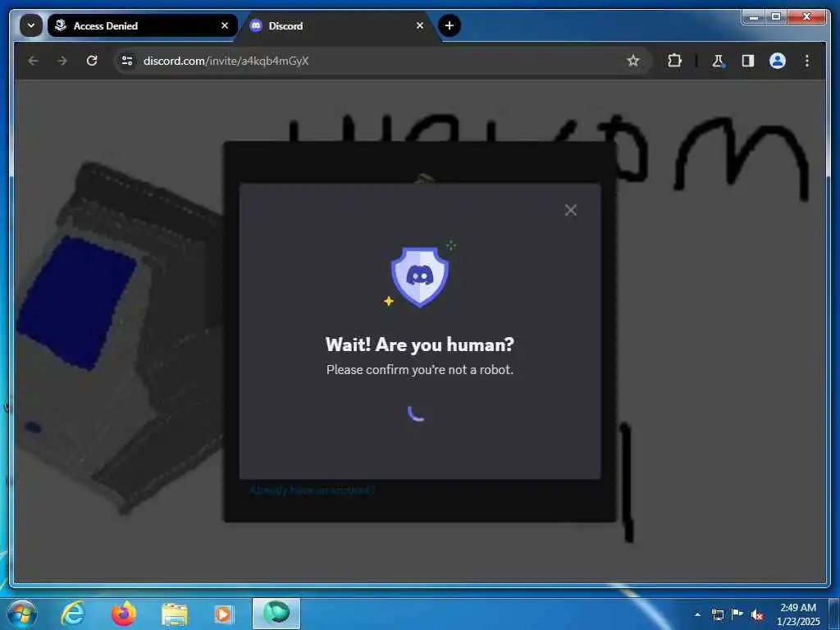
Task: Click the Discord shield logo
Action: pyautogui.click(x=420, y=277)
